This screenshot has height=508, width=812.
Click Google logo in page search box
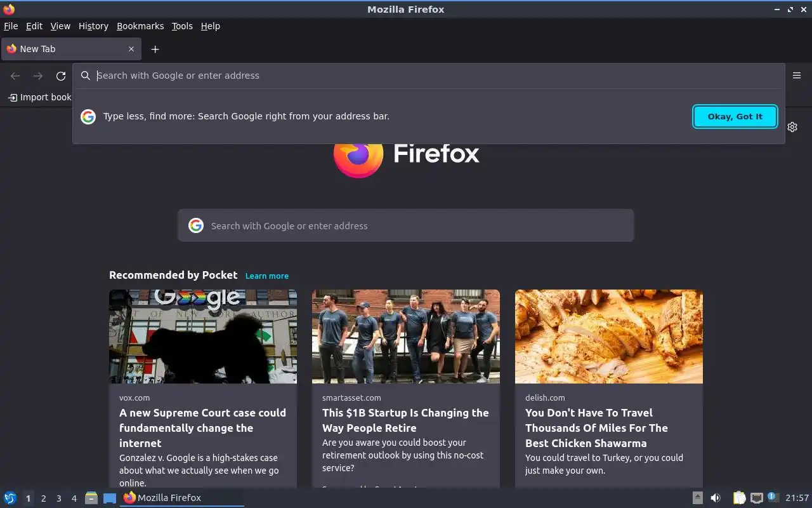click(196, 225)
